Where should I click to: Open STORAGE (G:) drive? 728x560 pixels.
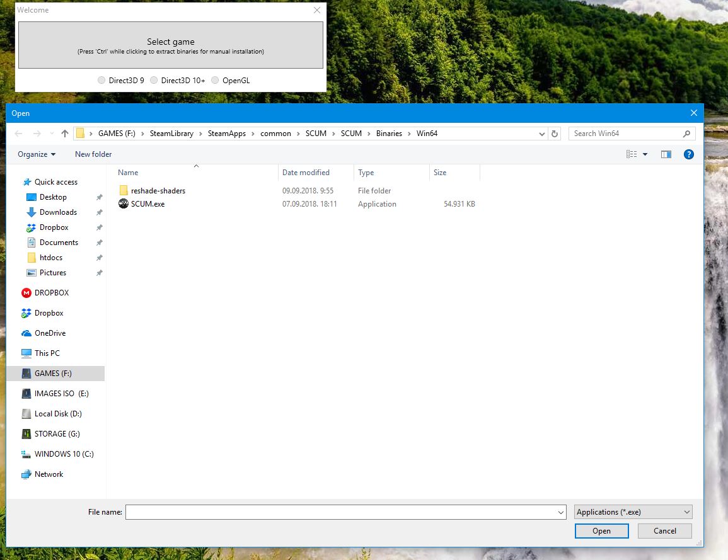click(x=57, y=434)
